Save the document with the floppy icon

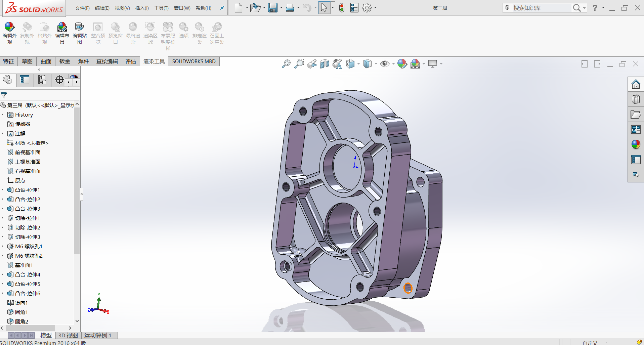pyautogui.click(x=273, y=8)
